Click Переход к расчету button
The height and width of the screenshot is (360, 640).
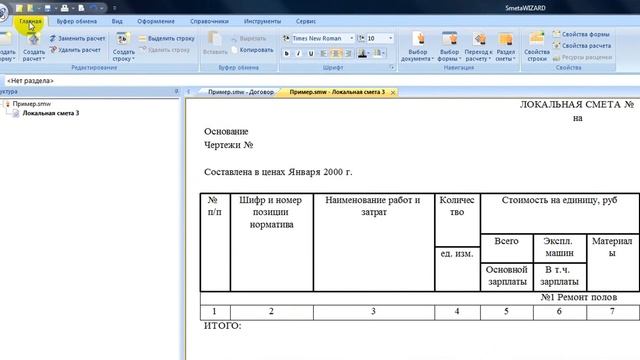478,47
